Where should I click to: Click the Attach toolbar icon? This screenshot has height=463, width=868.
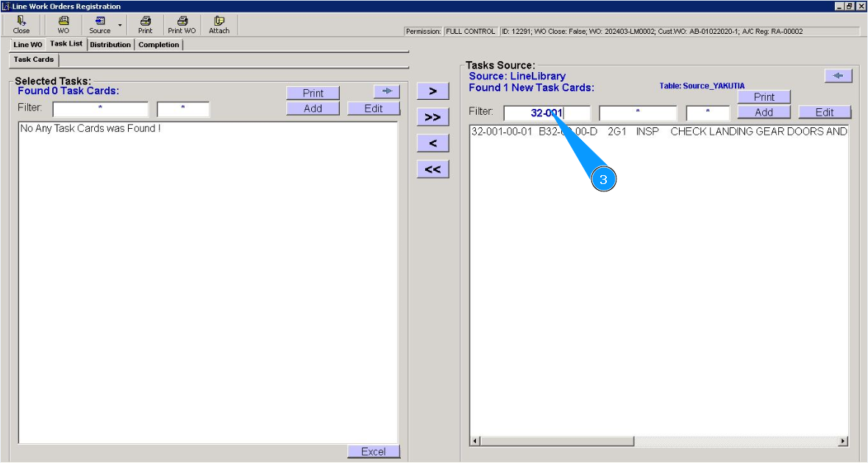(219, 24)
